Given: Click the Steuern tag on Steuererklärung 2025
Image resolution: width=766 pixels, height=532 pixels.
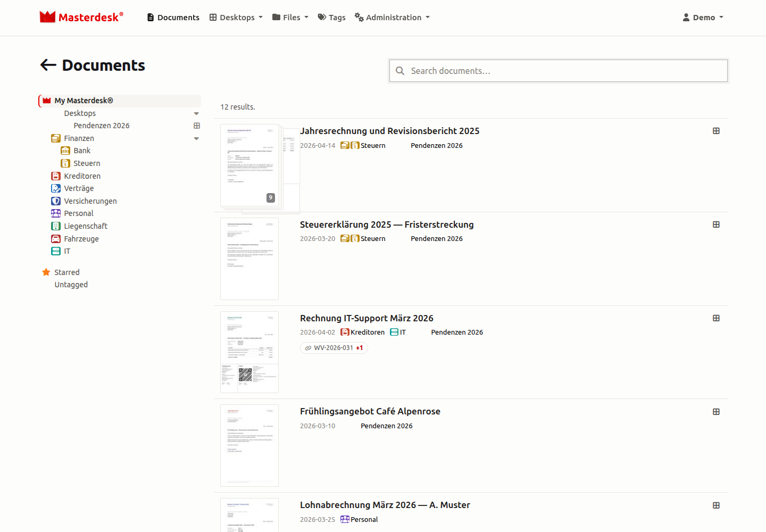Looking at the screenshot, I should coord(368,239).
